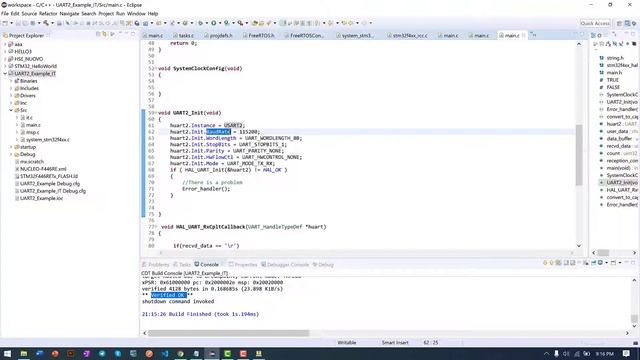This screenshot has height=360, width=640.
Task: Click the console horizontal scrollbar thumb
Action: (228, 333)
